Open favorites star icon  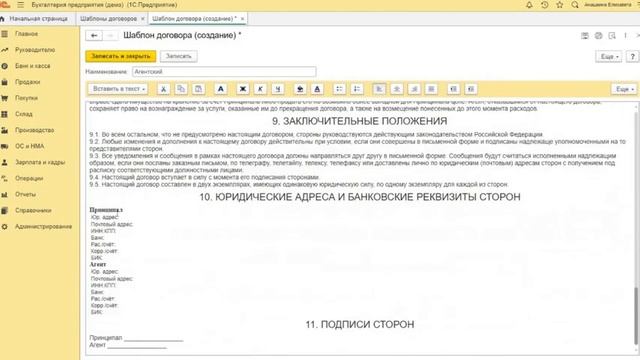(x=560, y=5)
